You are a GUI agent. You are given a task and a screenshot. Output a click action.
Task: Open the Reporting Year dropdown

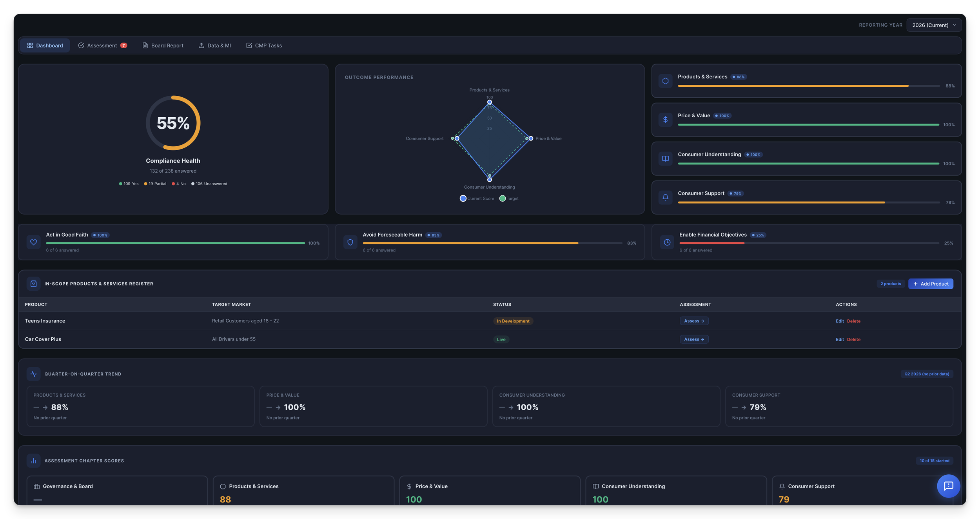933,25
